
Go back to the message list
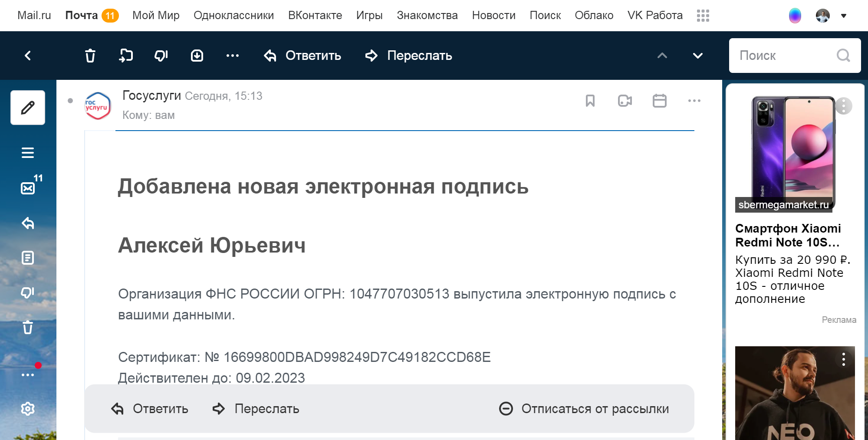tap(28, 56)
